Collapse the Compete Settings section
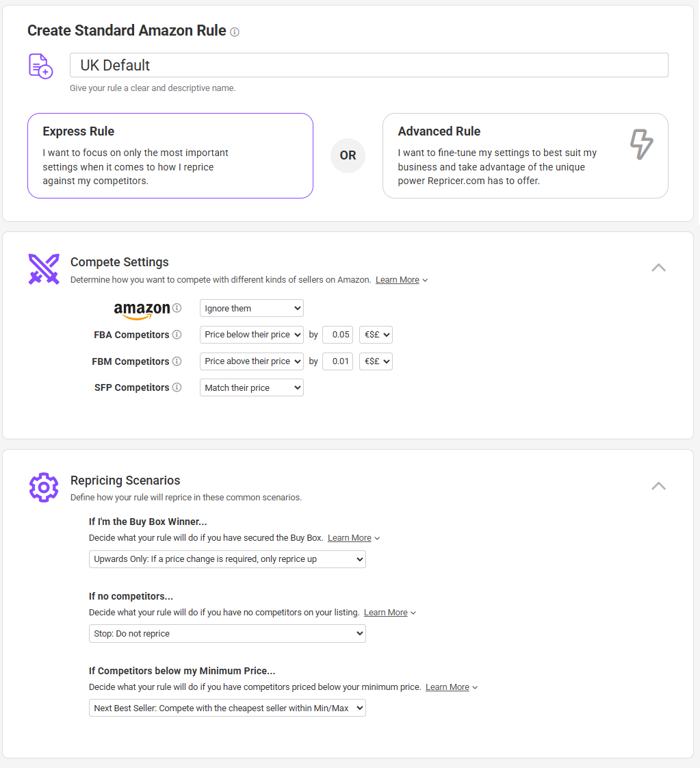The image size is (700, 768). 658,268
